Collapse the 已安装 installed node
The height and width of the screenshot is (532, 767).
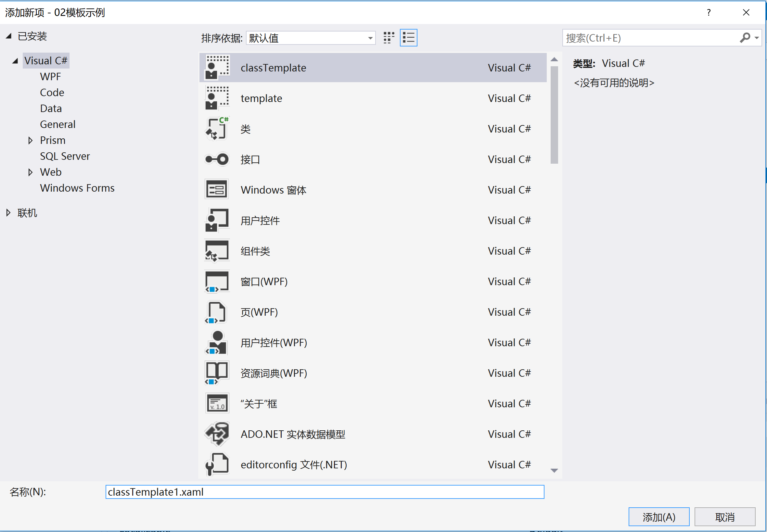click(9, 36)
